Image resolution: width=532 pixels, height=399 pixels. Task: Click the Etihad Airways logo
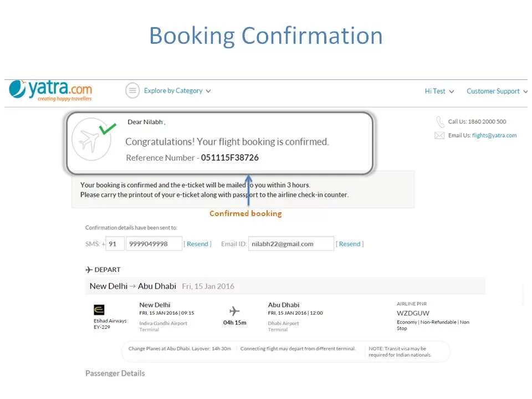(99, 310)
